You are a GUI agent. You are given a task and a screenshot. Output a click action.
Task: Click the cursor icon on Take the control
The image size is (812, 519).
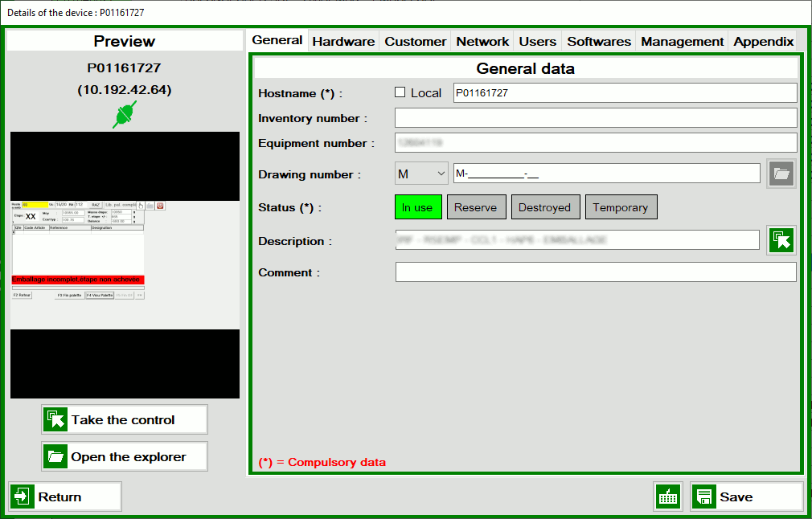[56, 419]
